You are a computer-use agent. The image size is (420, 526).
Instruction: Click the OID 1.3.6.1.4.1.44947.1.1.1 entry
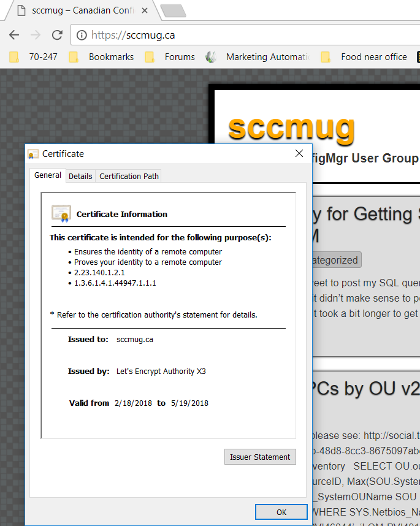pyautogui.click(x=115, y=283)
